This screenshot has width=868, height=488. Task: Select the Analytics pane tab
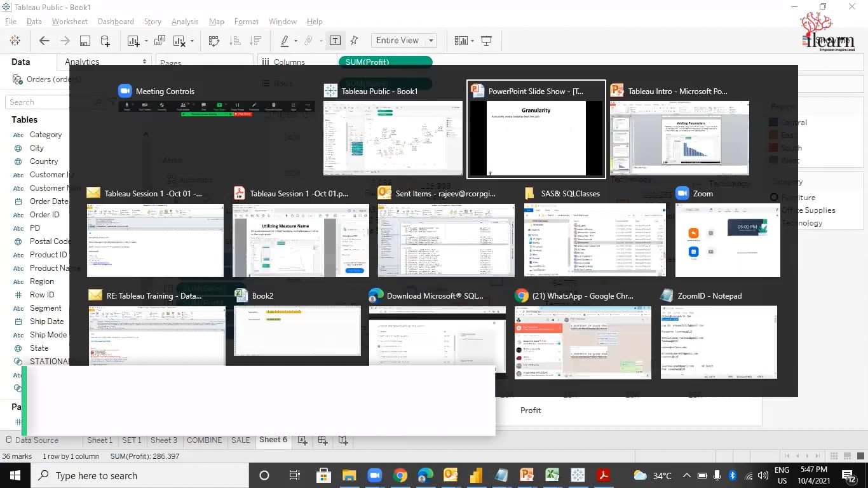pos(82,62)
